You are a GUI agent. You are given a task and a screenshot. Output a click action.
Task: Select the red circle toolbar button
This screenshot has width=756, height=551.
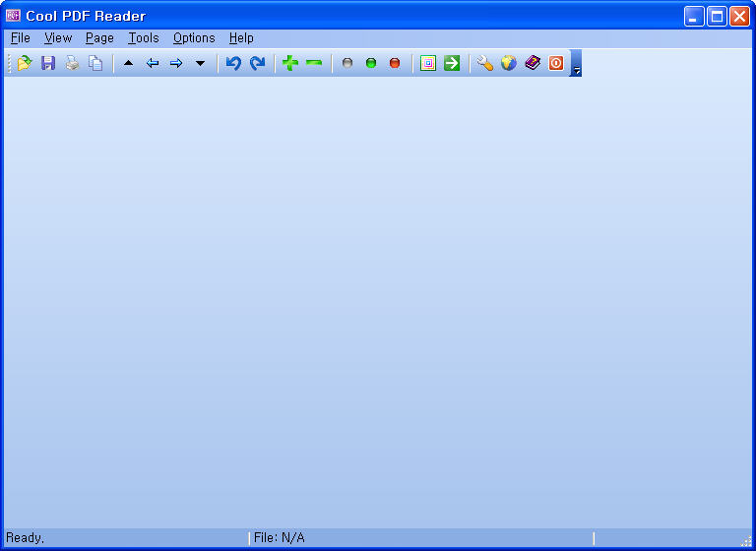[395, 63]
